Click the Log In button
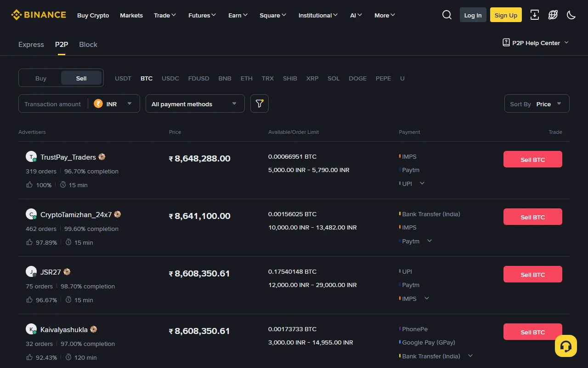This screenshot has width=588, height=368. pyautogui.click(x=473, y=15)
